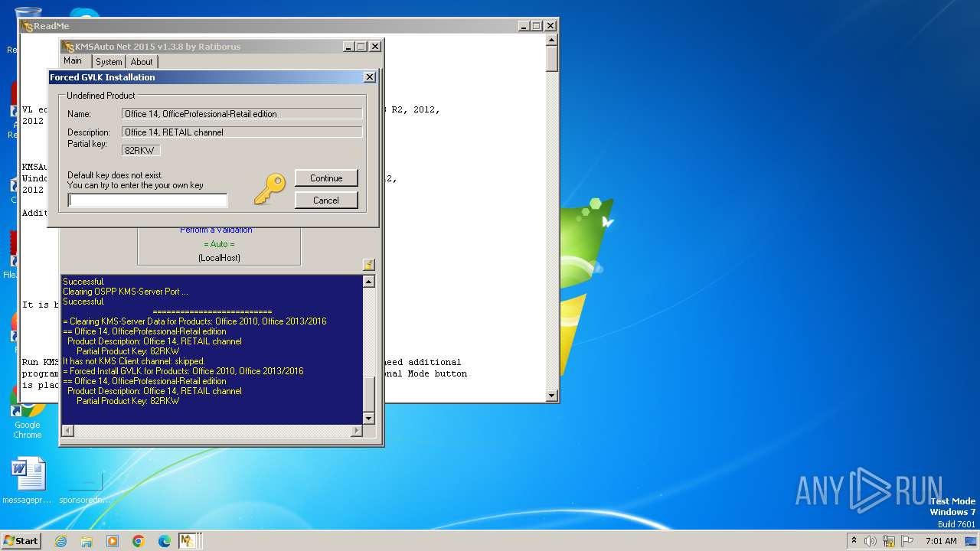Viewport: 980px width, 551px height.
Task: Click the 'Clearing OSPP KMS-Server Port' log line
Action: click(x=126, y=292)
